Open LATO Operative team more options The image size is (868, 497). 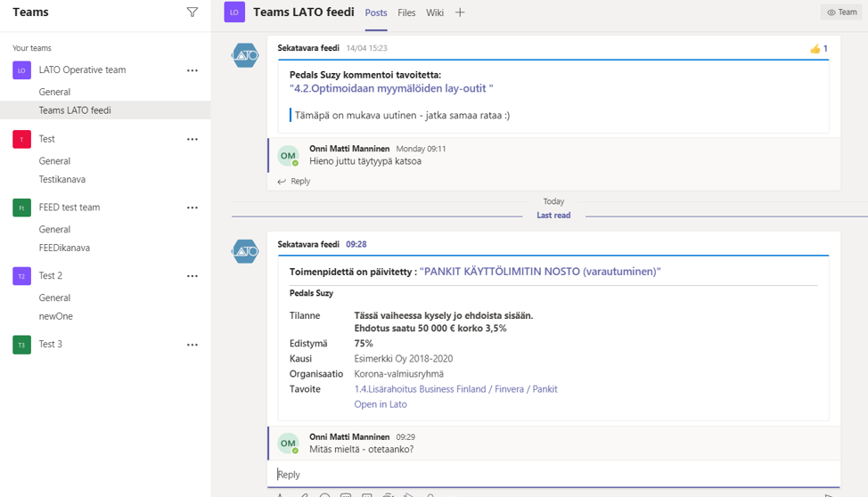192,70
